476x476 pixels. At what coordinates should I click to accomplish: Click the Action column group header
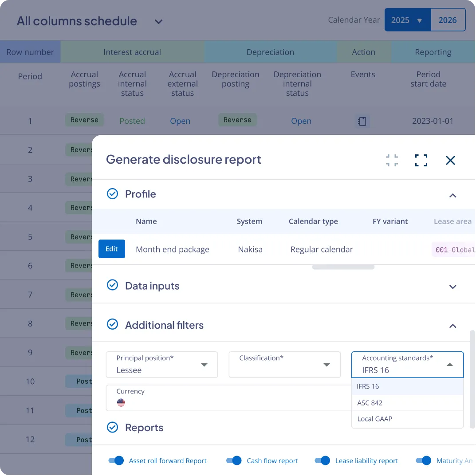pyautogui.click(x=363, y=52)
